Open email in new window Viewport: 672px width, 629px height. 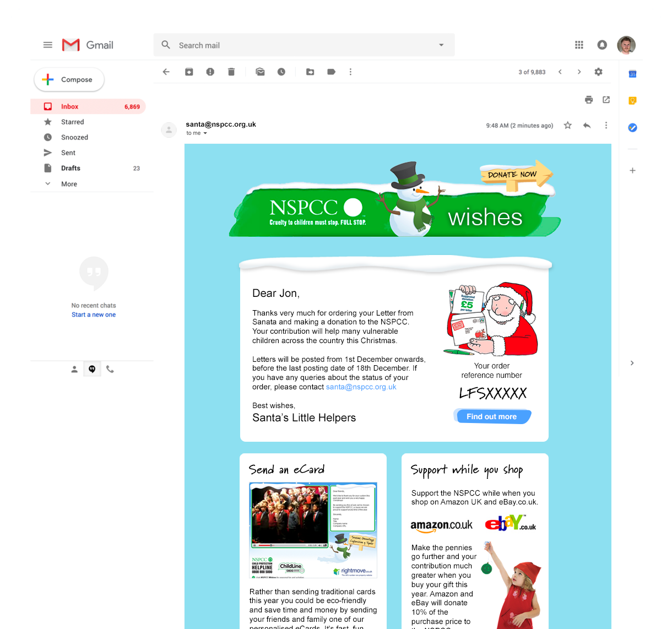(x=606, y=100)
